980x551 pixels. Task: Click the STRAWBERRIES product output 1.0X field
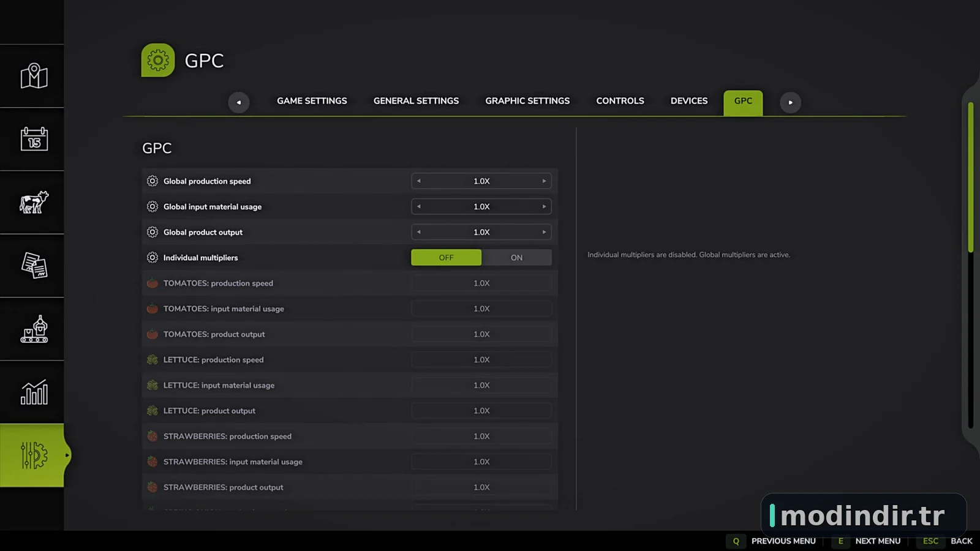(x=481, y=487)
